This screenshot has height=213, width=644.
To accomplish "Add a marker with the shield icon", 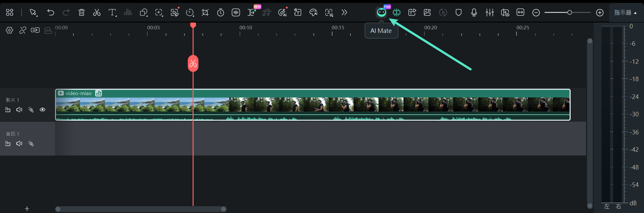I will coord(458,13).
